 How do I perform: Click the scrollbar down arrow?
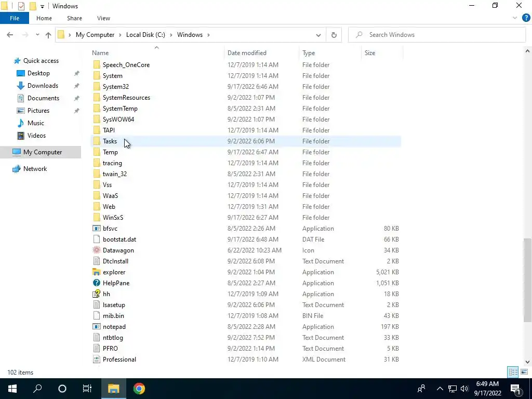tap(527, 362)
